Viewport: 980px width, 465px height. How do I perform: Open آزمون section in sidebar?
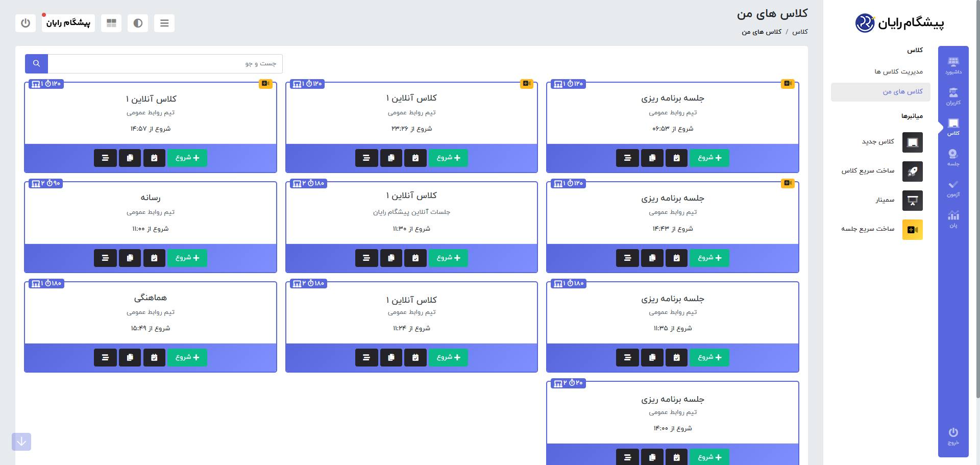coord(953,188)
